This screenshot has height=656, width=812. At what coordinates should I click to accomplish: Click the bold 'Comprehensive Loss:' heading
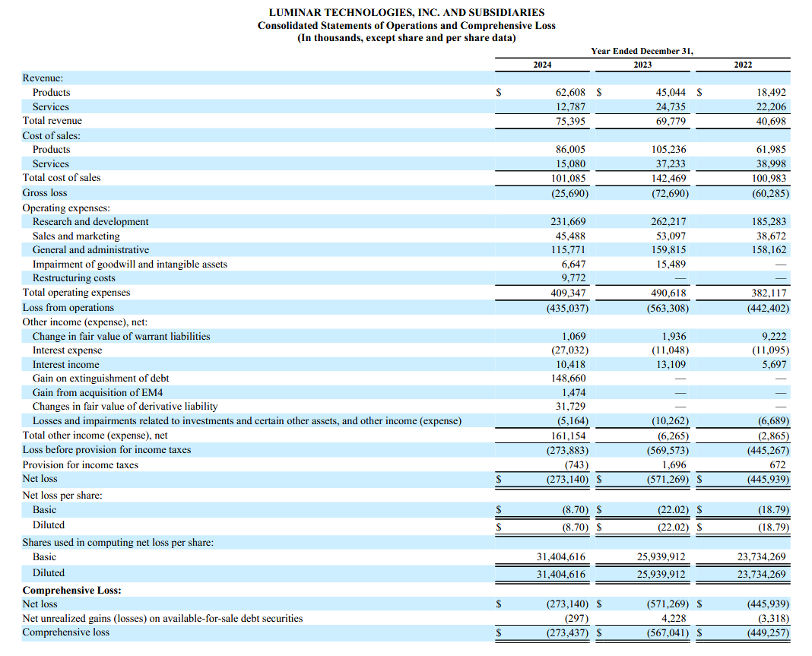click(72, 590)
